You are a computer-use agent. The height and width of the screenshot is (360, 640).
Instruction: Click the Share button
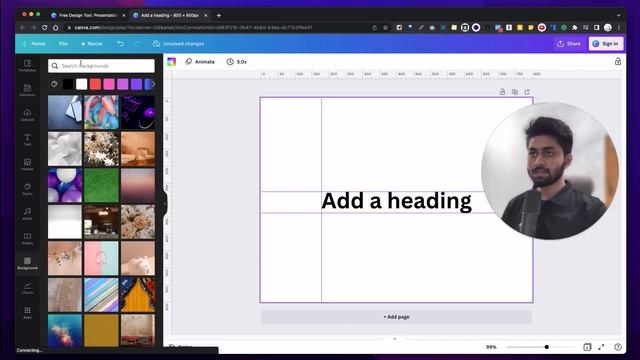(569, 43)
